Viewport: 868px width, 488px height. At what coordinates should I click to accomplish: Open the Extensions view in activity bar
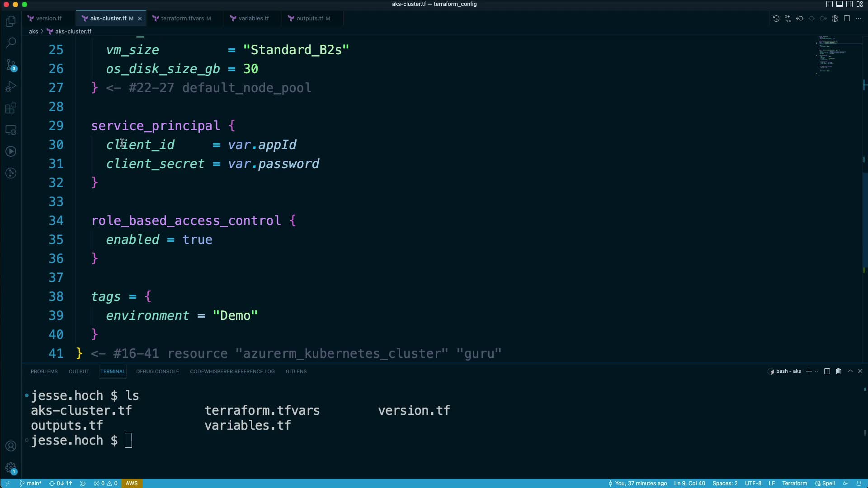click(x=11, y=108)
